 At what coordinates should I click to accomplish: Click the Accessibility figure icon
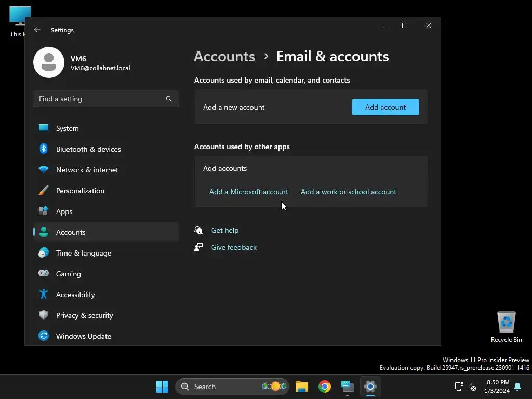click(44, 294)
